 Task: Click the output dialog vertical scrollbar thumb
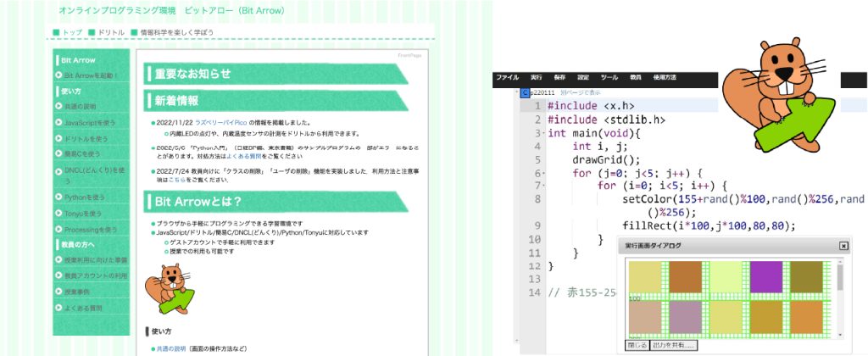pyautogui.click(x=840, y=277)
